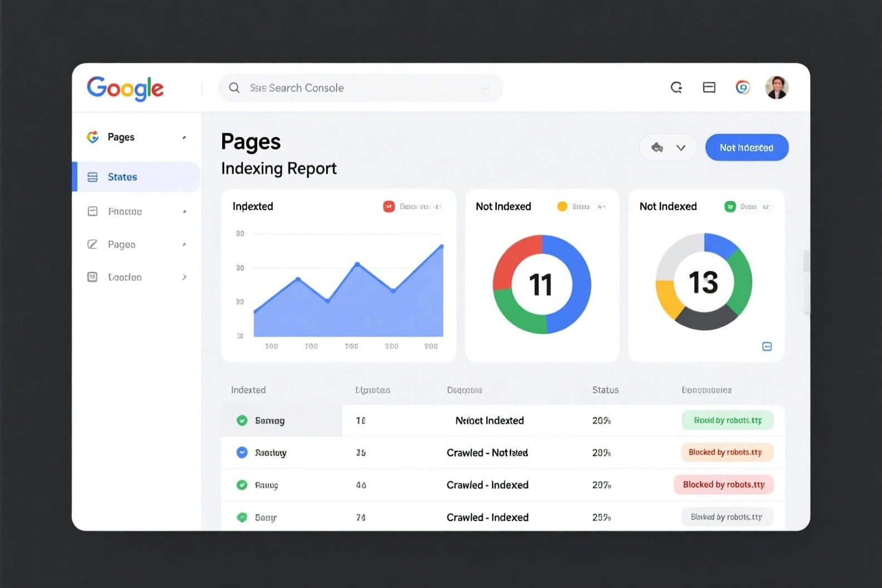Screen dimensions: 882x588
Task: Open the colorful Chrome-style icon in the header
Action: click(742, 87)
